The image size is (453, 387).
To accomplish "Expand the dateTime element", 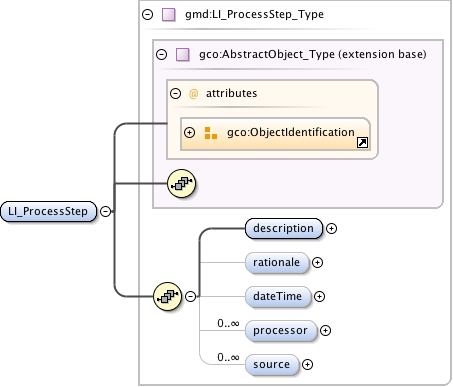I will click(x=319, y=297).
